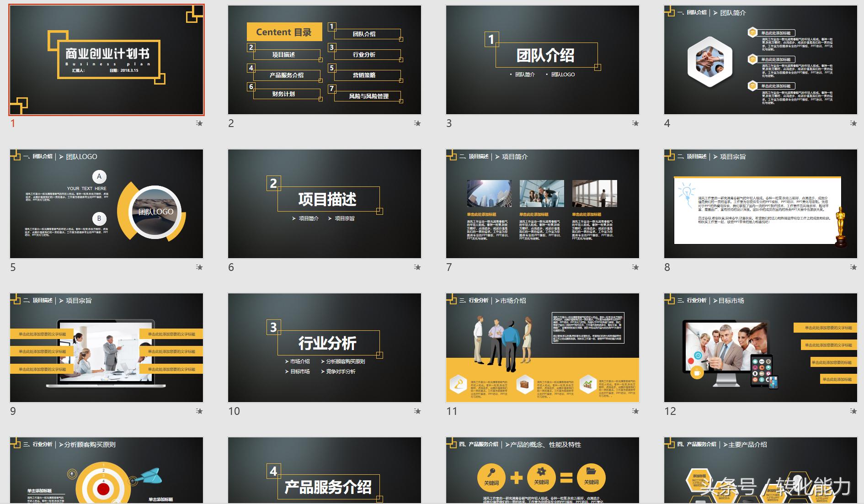This screenshot has height=504, width=864.
Task: Click the slide number 5 label
Action: (13, 267)
